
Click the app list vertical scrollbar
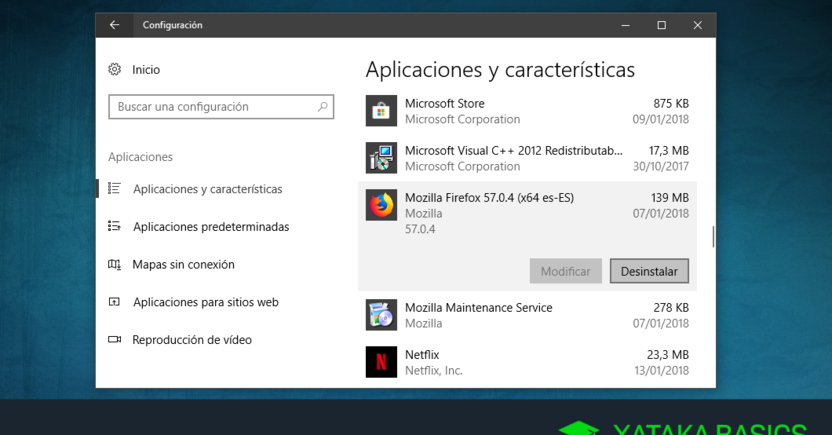tap(713, 237)
